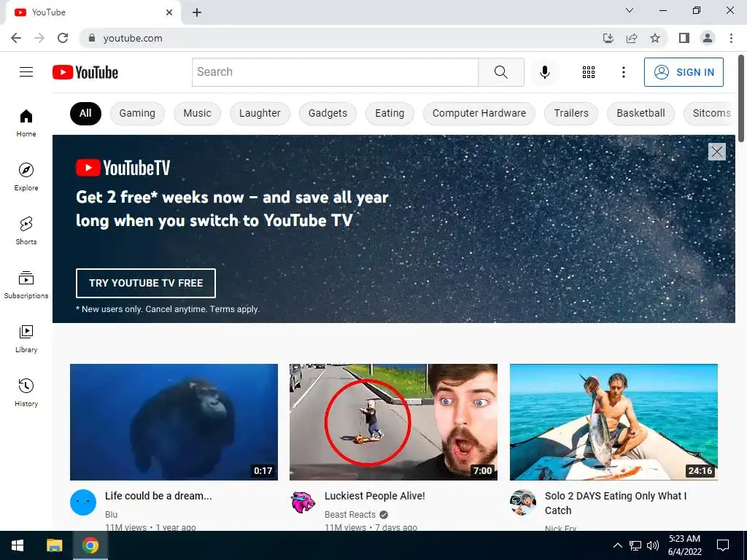Click the YouTube logo
The image size is (747, 560).
tap(85, 72)
